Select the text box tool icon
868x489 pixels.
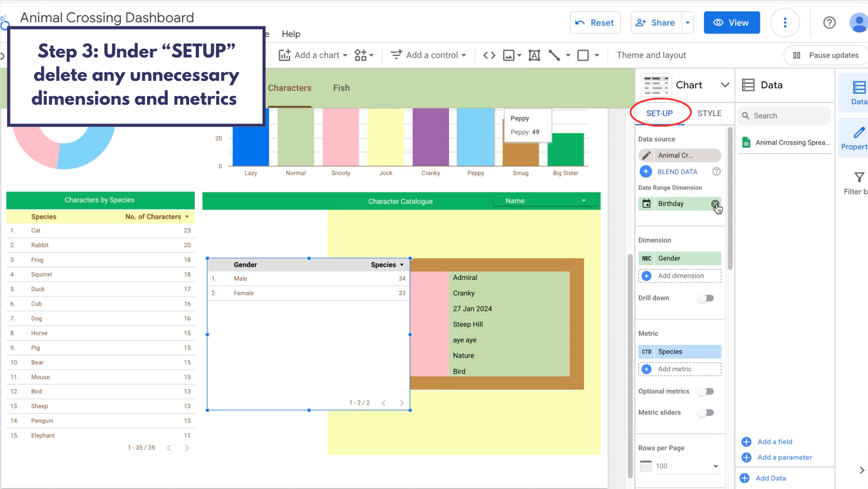[534, 55]
